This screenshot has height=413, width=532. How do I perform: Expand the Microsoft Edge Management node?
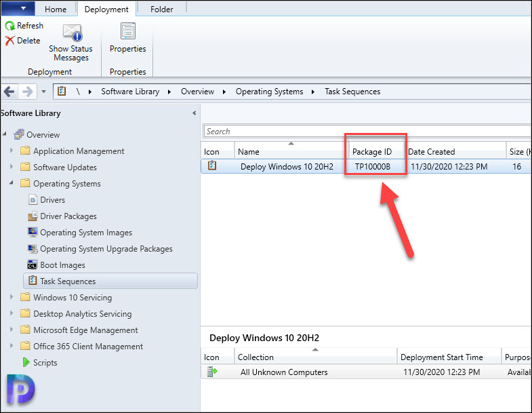point(12,330)
